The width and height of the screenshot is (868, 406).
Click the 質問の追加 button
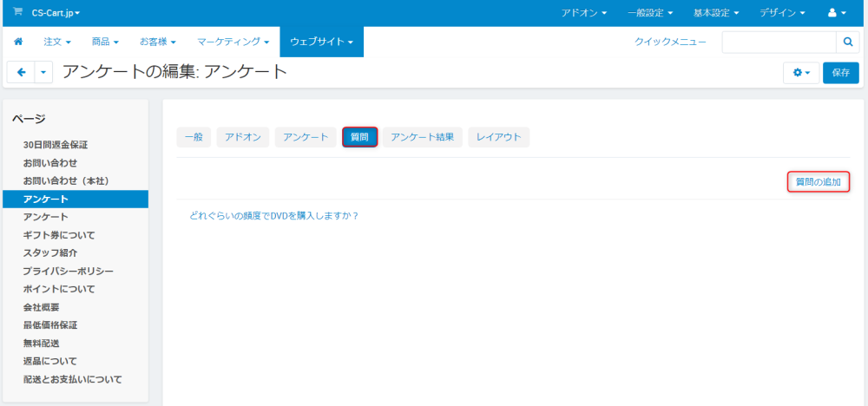click(819, 182)
